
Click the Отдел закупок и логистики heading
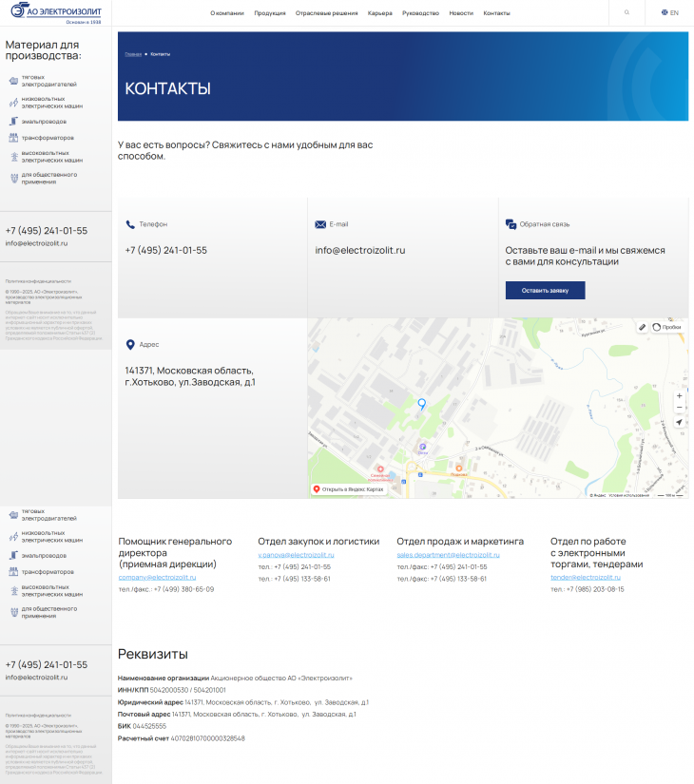[318, 542]
